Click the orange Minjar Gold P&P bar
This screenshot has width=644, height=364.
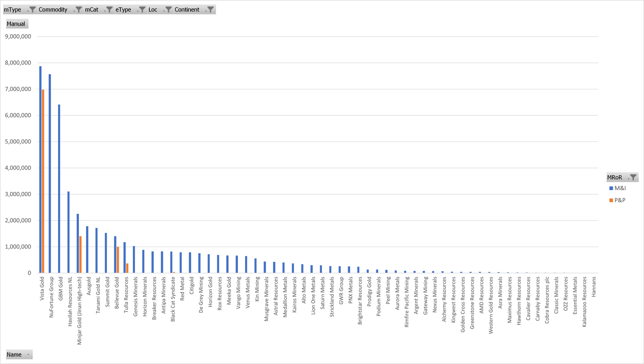(x=80, y=255)
